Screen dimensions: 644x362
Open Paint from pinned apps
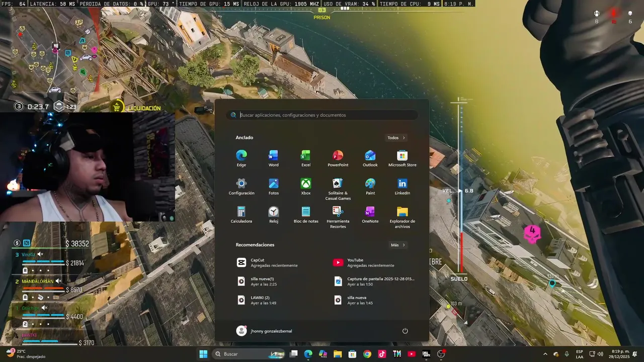(370, 187)
